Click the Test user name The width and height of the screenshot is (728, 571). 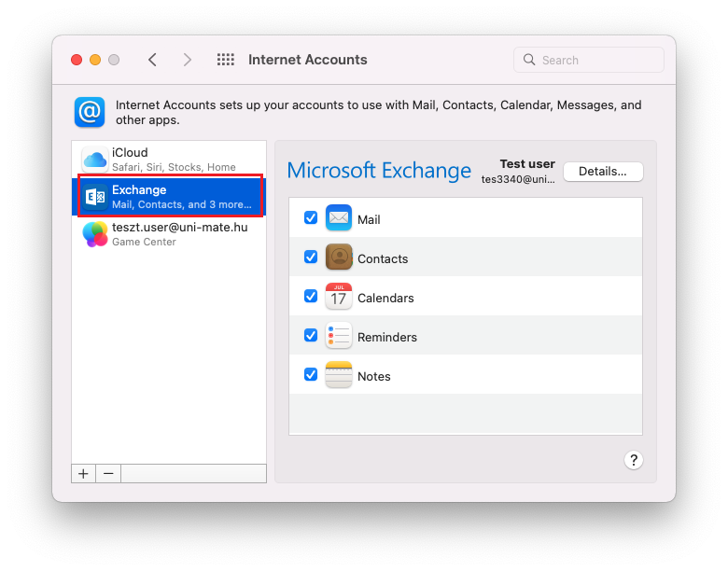coord(527,164)
